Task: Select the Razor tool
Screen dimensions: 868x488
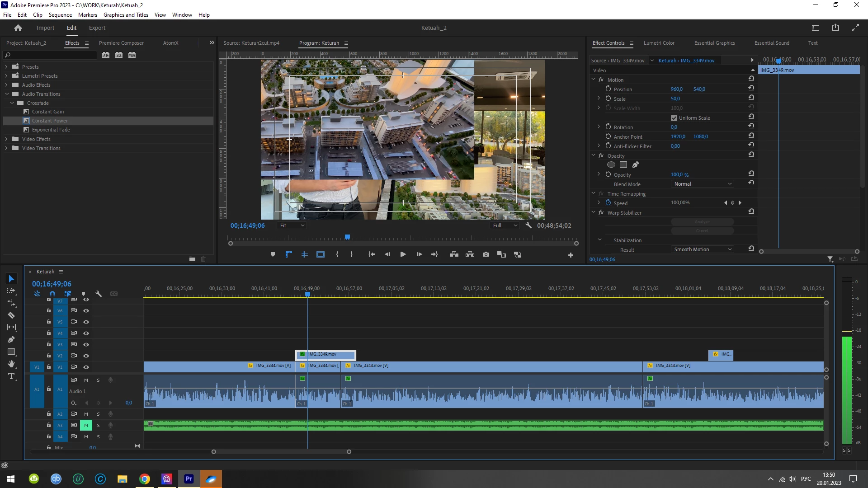Action: point(11,315)
